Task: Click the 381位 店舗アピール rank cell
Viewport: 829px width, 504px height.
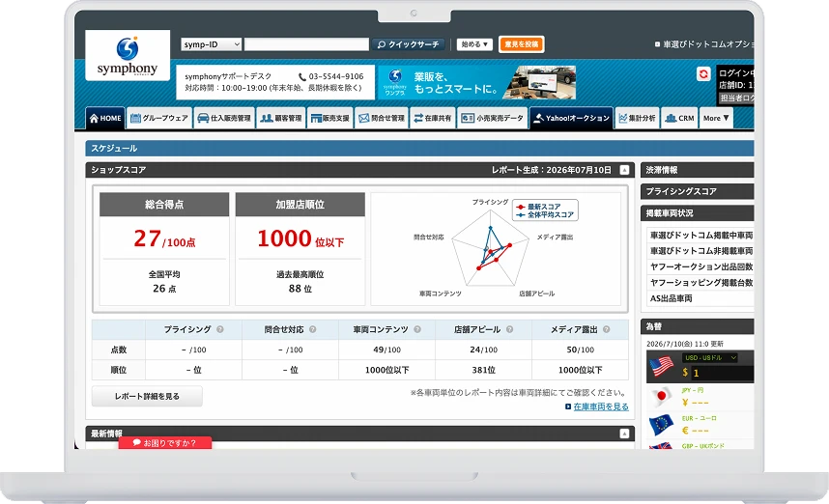Action: [x=483, y=370]
